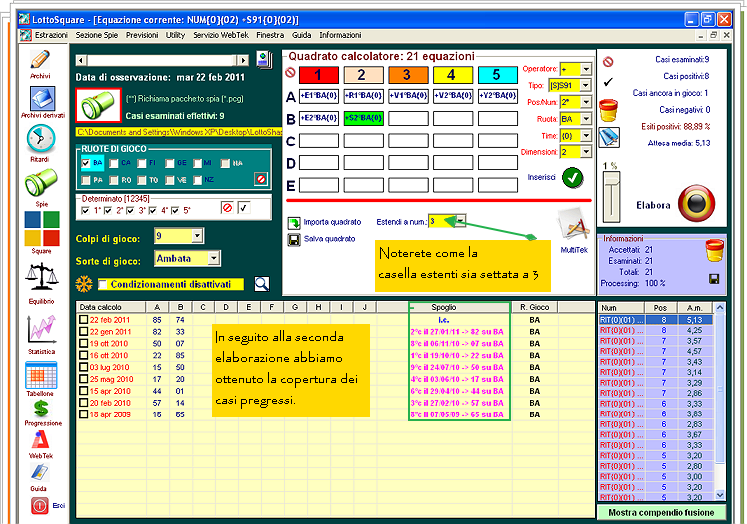
Task: Open the Archivi pencil icon
Action: [40, 60]
